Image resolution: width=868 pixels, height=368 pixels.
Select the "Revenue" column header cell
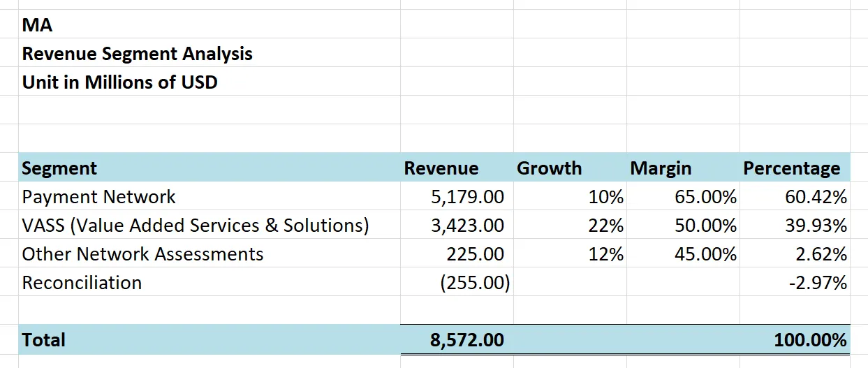[441, 168]
